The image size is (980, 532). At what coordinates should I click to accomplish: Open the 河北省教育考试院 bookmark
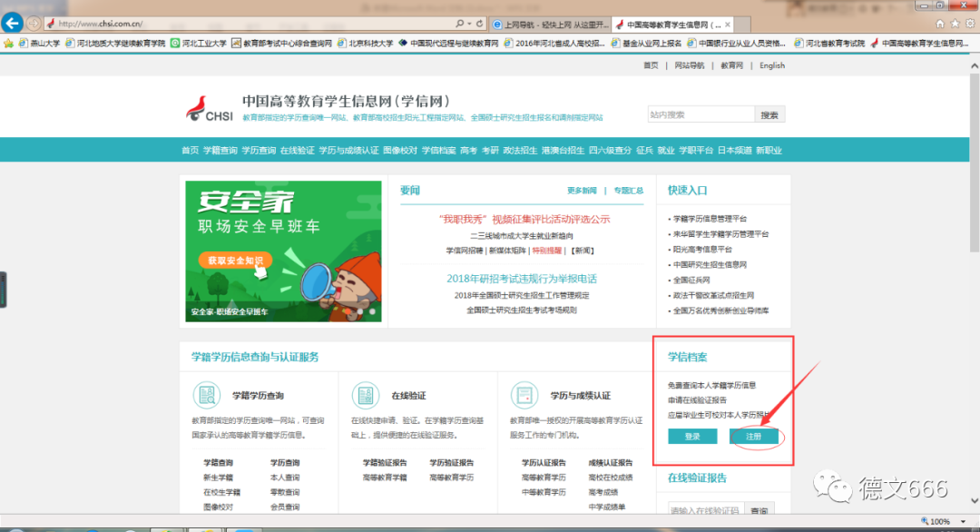(830, 44)
